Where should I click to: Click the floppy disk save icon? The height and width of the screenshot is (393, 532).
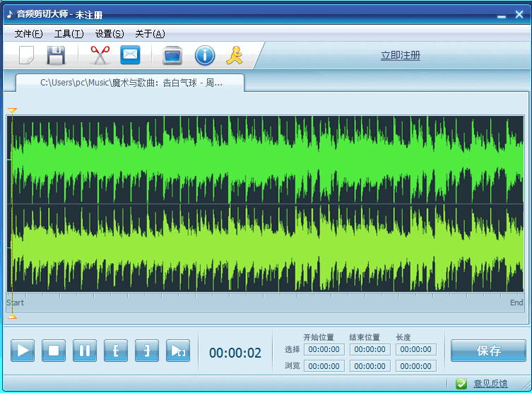point(56,55)
